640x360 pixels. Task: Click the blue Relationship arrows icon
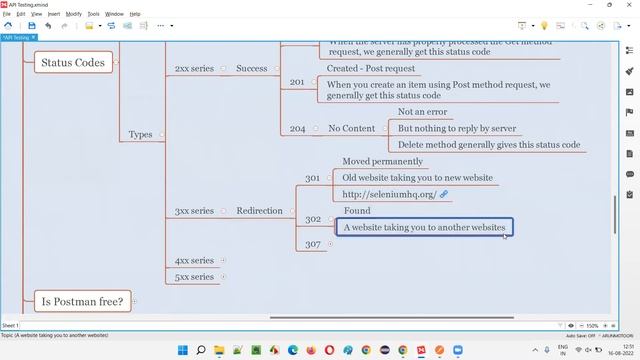tap(111, 26)
